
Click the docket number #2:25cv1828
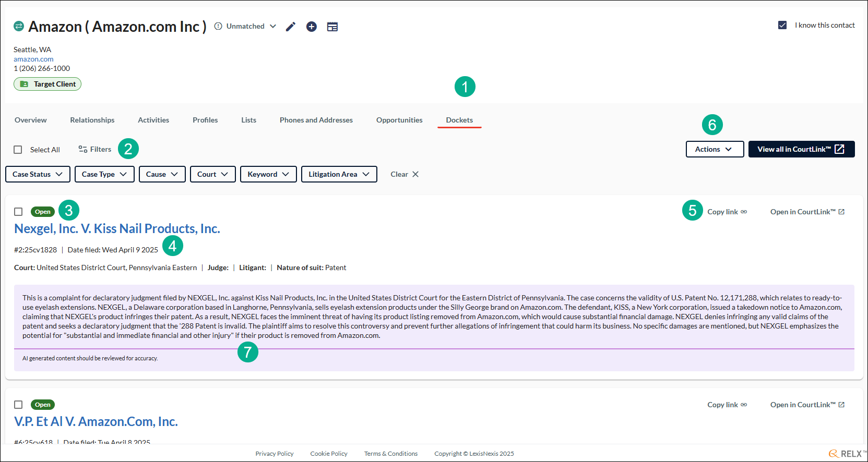click(35, 250)
